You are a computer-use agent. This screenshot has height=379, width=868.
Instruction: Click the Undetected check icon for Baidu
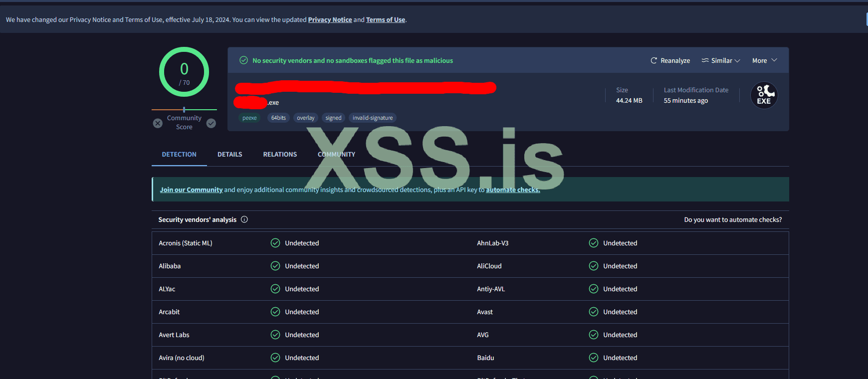[x=594, y=358]
